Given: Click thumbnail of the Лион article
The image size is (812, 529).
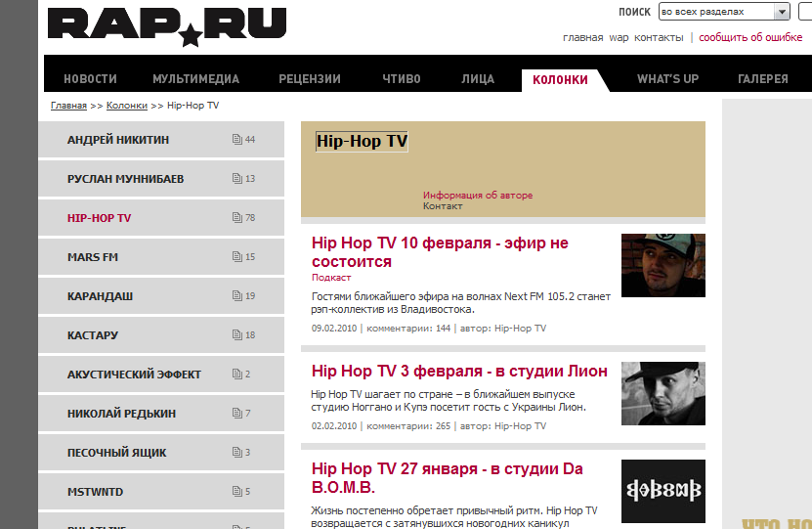Looking at the screenshot, I should tap(663, 393).
